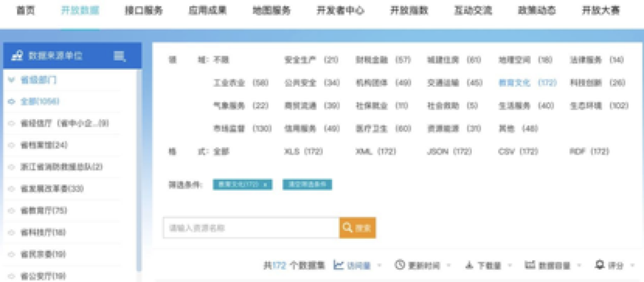Click the orange 搜索 magnifier button
This screenshot has height=282, width=644.
tap(358, 228)
